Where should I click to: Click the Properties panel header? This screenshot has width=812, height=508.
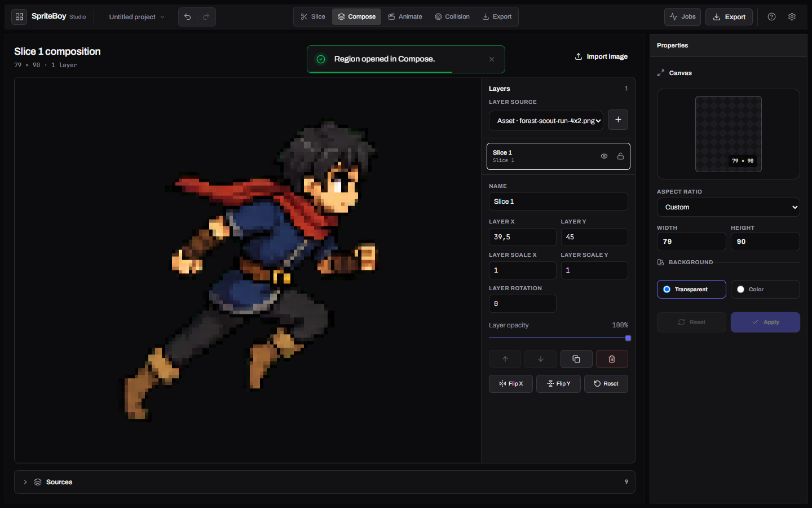point(729,45)
